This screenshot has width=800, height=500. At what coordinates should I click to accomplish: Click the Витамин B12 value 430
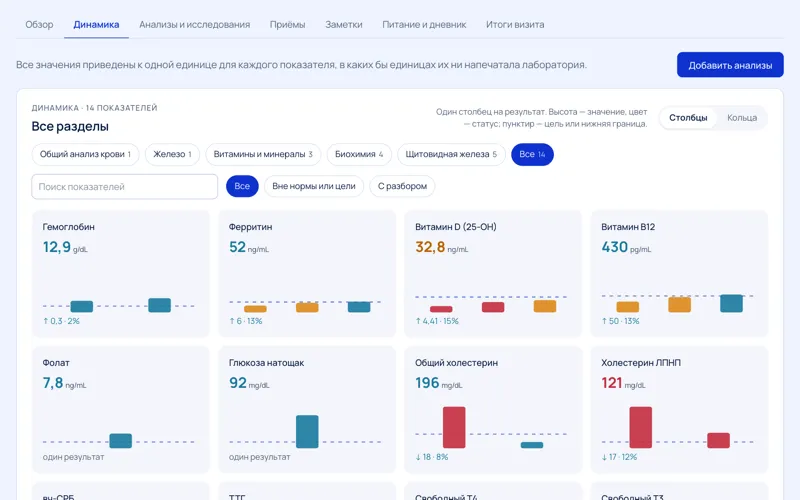point(614,247)
